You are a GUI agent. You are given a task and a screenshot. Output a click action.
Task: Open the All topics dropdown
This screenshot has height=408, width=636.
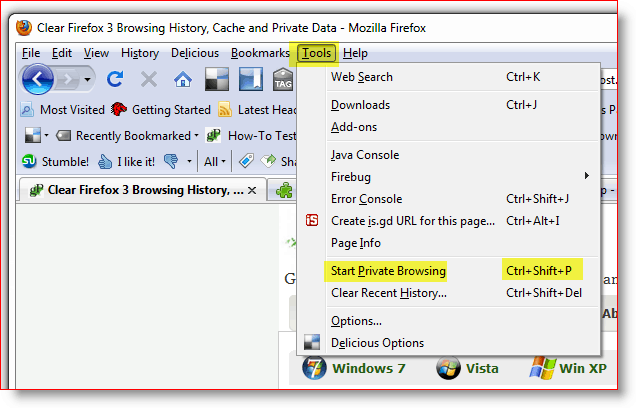(215, 162)
